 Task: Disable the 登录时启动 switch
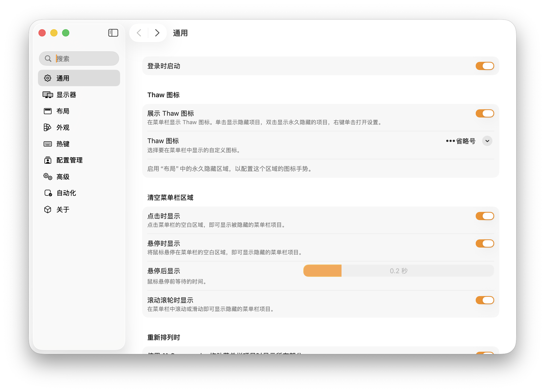[485, 66]
